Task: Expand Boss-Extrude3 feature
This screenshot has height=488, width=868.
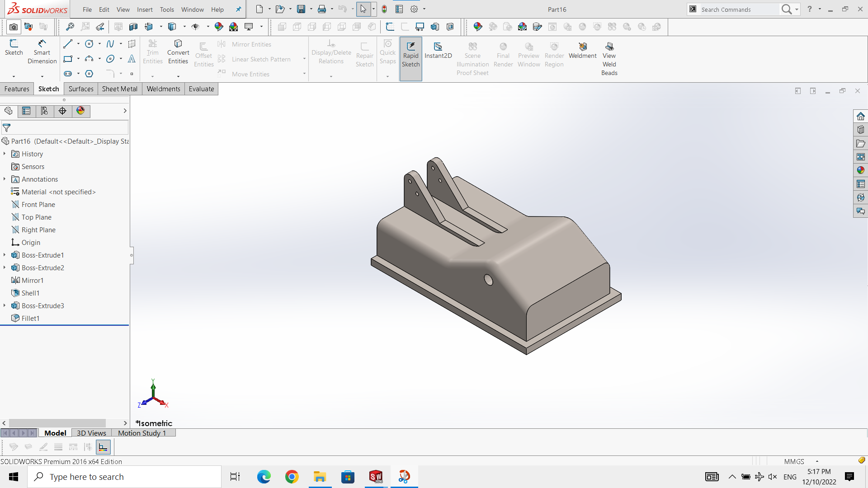Action: pos(5,306)
